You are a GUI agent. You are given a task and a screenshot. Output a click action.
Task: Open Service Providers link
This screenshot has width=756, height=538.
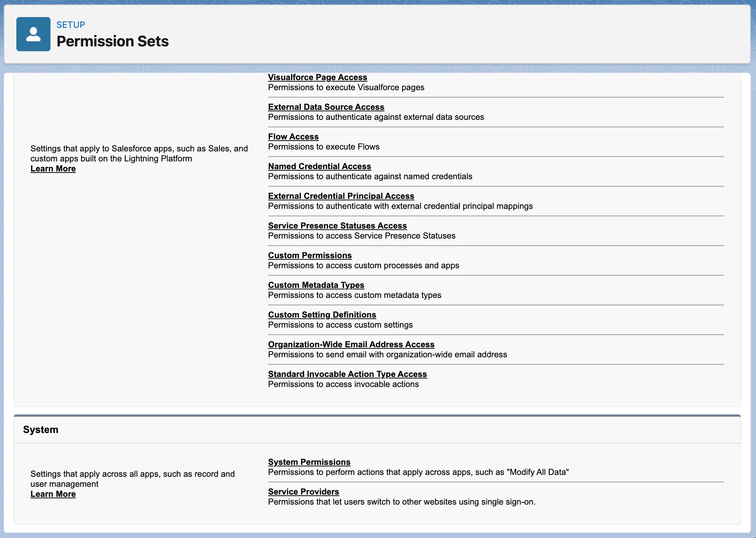click(x=303, y=492)
